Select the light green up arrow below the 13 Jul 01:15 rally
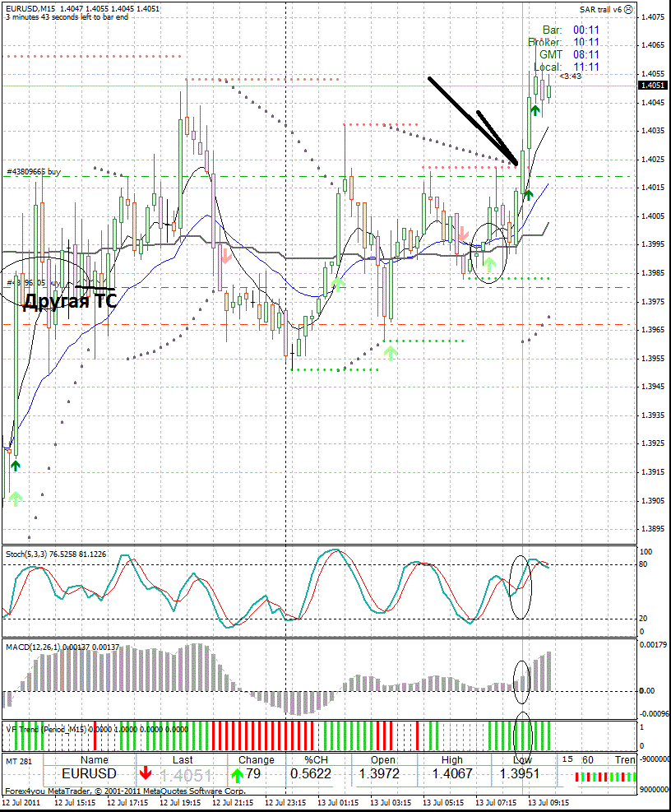 click(338, 284)
